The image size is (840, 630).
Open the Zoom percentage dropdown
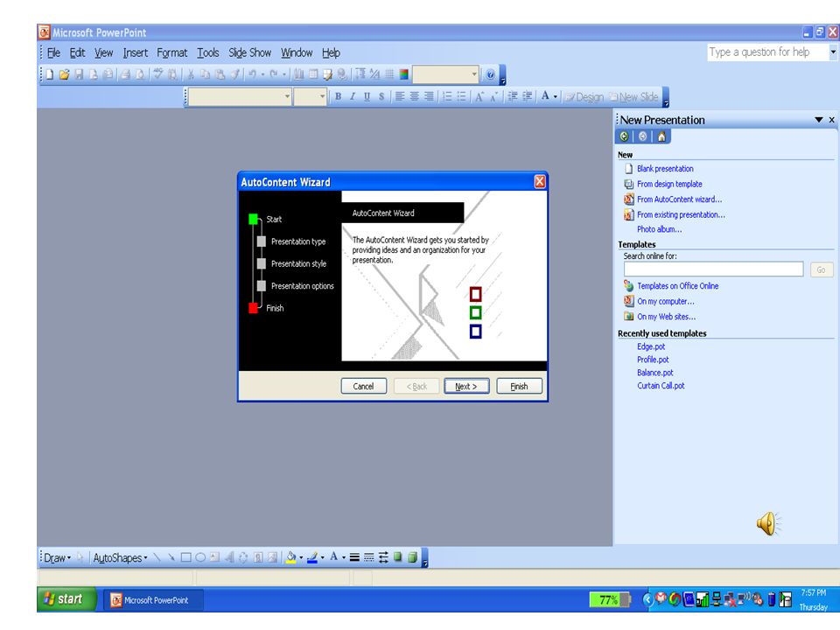[474, 74]
